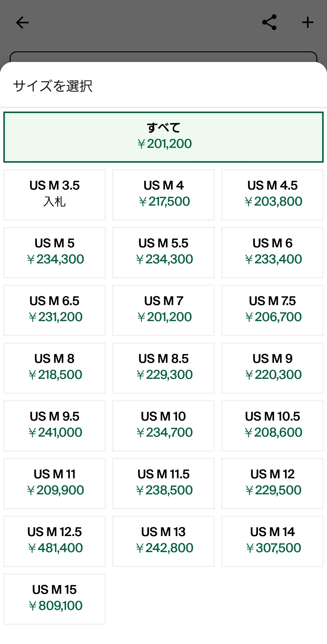Open the share icon
Viewport: 327px width, 644px height.
point(269,22)
